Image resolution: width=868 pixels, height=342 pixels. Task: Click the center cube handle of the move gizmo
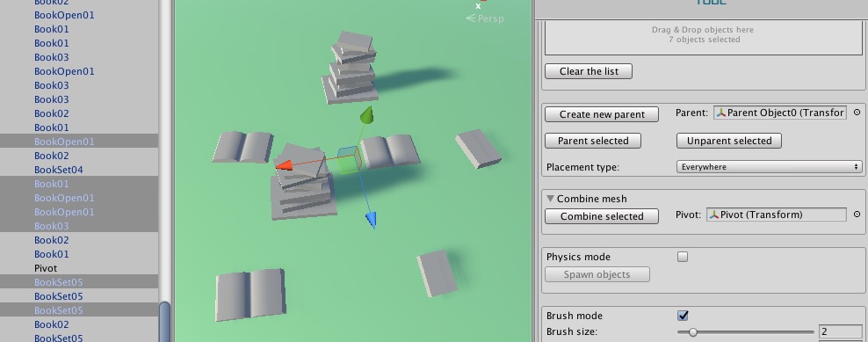pyautogui.click(x=349, y=160)
